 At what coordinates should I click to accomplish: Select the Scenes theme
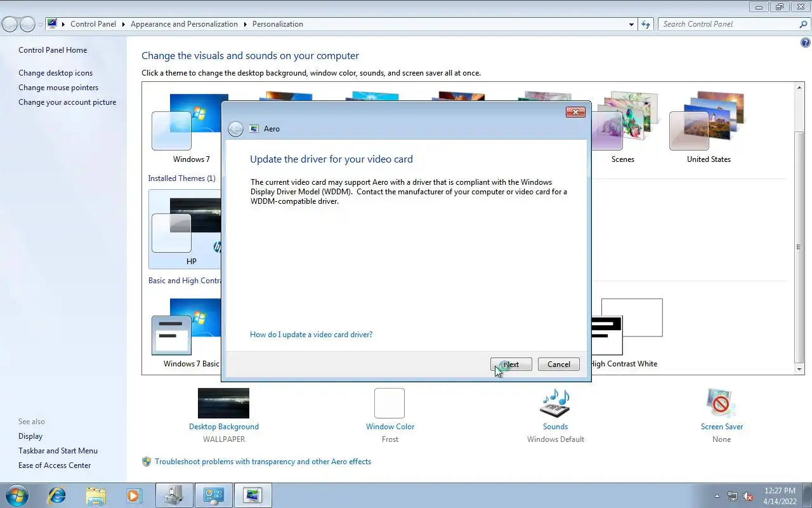coord(623,128)
